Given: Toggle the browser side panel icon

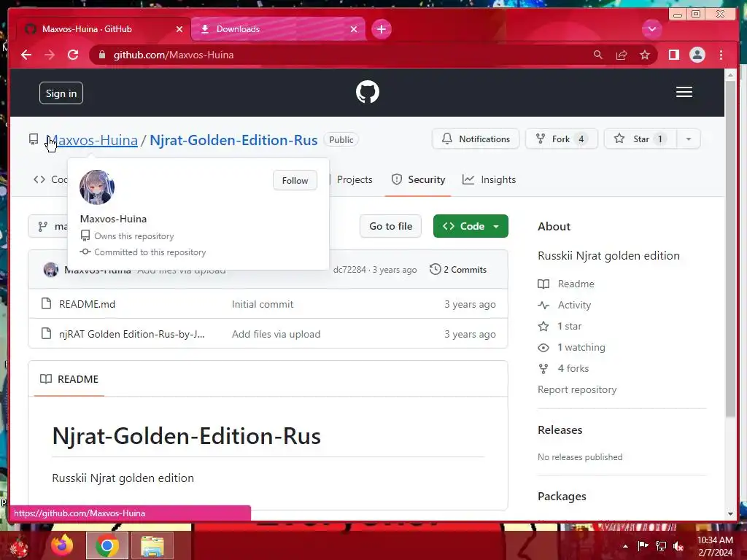Looking at the screenshot, I should pyautogui.click(x=673, y=55).
